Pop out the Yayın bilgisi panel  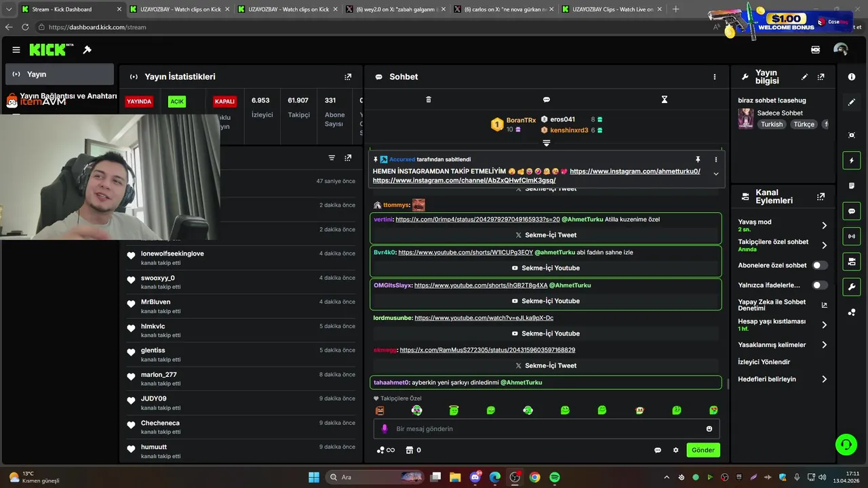[x=821, y=77]
